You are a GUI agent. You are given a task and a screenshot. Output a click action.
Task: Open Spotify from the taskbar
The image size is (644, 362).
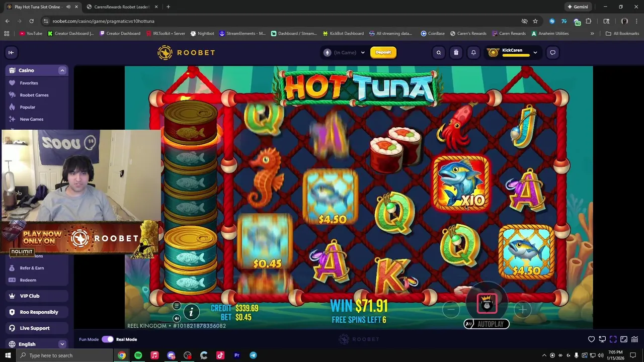[138, 355]
